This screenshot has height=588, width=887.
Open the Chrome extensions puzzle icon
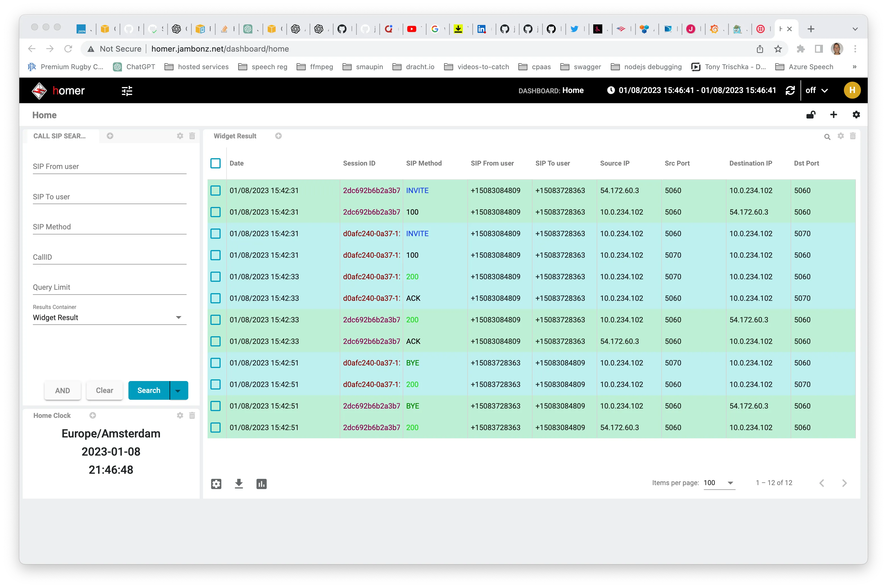(x=800, y=49)
